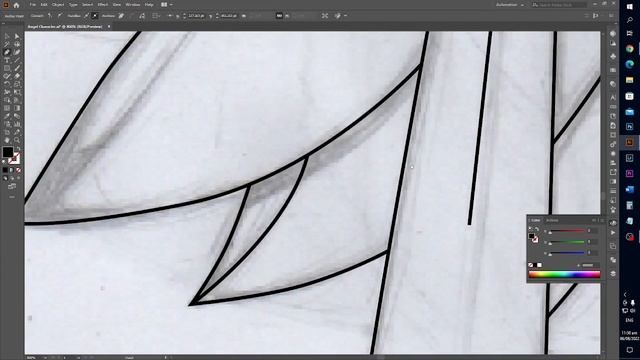Select the Magic Wand tool
This screenshot has height=360, width=640.
point(7,44)
